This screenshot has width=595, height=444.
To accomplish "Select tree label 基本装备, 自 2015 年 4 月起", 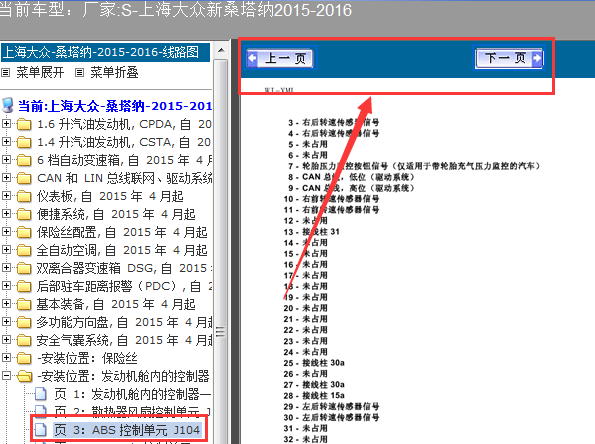I will click(116, 304).
